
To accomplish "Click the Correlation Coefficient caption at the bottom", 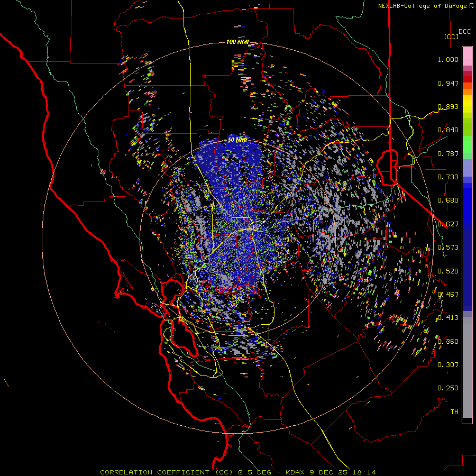I will click(x=237, y=472).
